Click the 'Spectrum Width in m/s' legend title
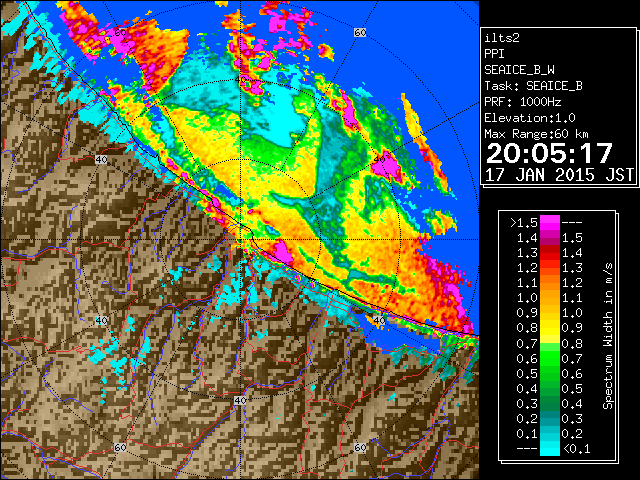 608,336
